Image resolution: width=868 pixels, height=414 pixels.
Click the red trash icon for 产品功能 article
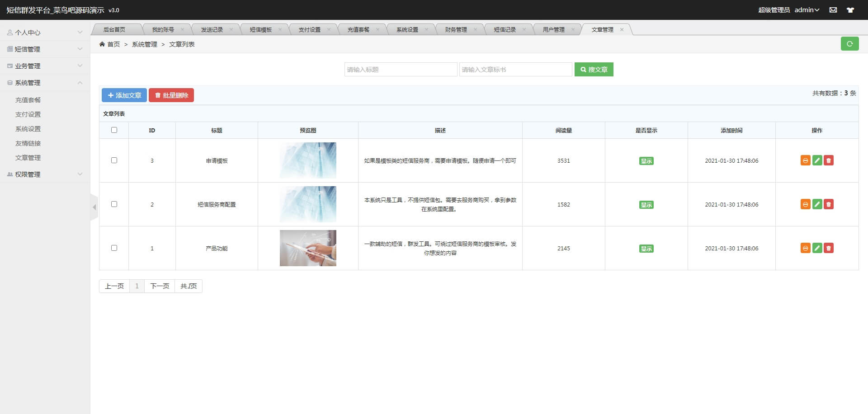pos(828,248)
